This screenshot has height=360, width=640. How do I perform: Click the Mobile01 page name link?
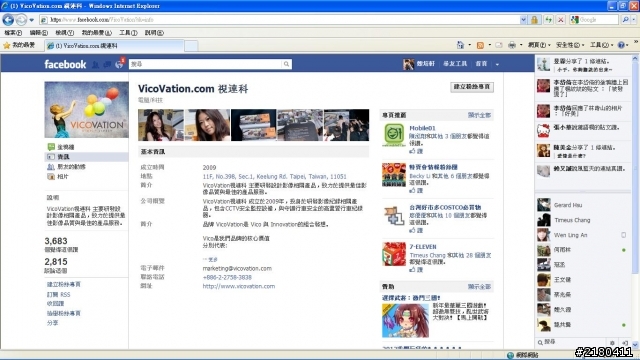tap(422, 128)
